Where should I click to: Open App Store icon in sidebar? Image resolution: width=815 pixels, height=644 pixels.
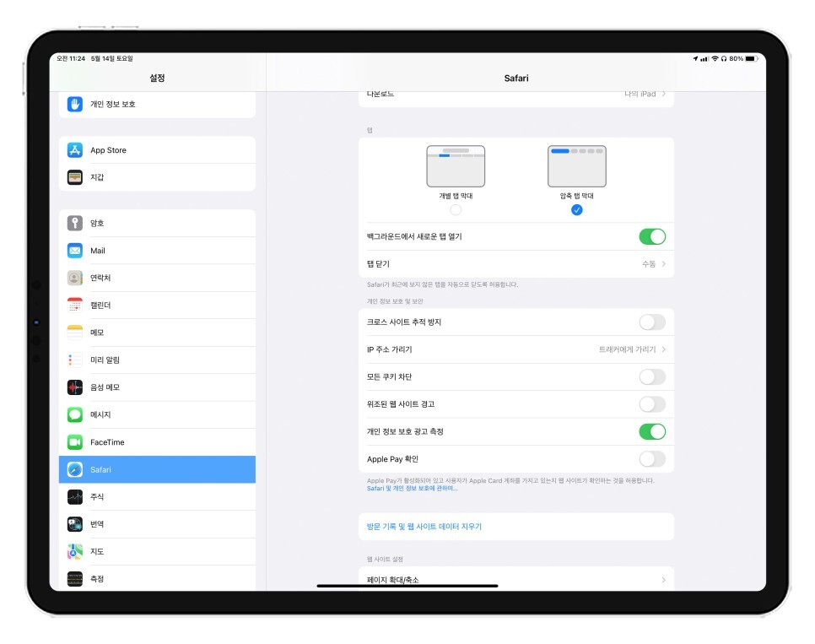(75, 149)
